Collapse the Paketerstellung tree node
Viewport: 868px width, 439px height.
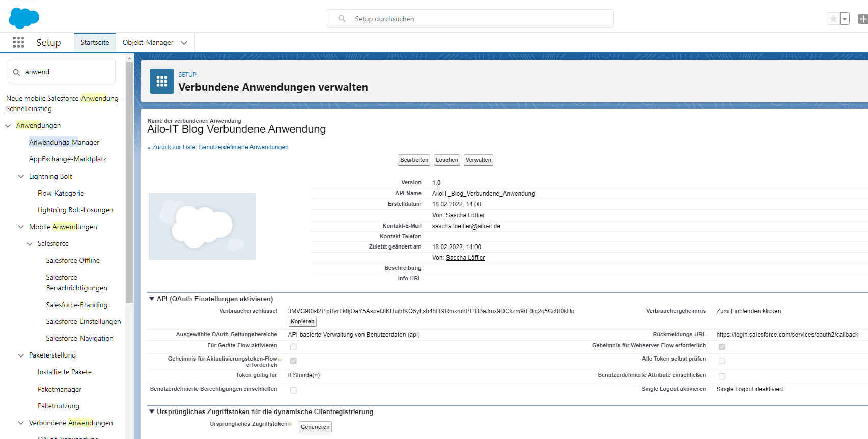click(x=21, y=355)
